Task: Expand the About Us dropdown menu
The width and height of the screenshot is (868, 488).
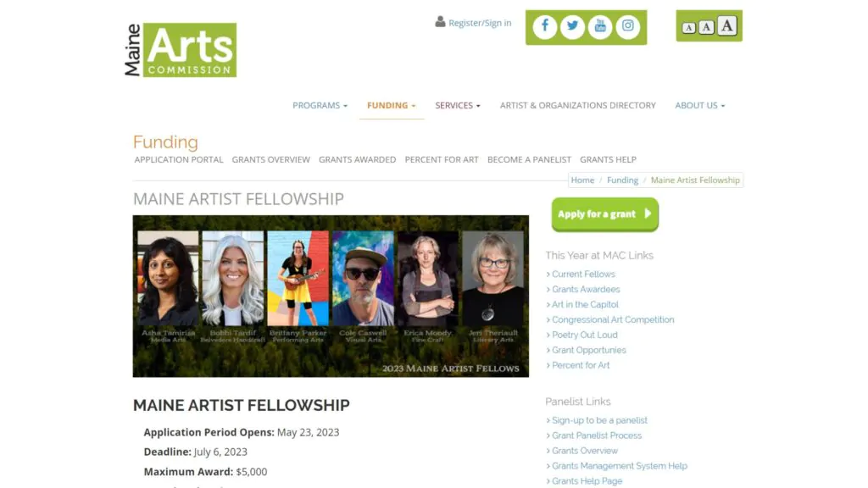Action: point(699,105)
